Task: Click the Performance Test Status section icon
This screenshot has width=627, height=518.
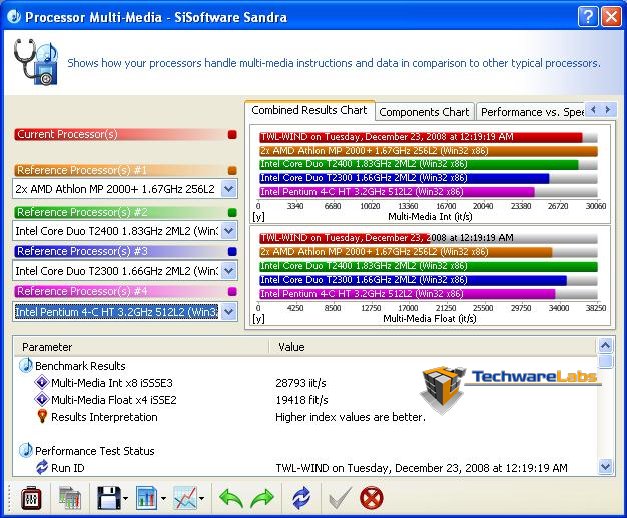Action: 26,450
